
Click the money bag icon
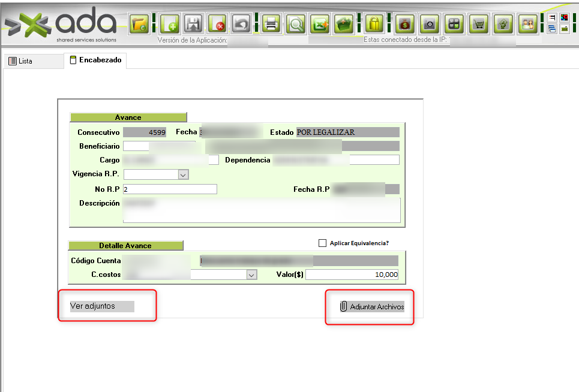point(405,24)
